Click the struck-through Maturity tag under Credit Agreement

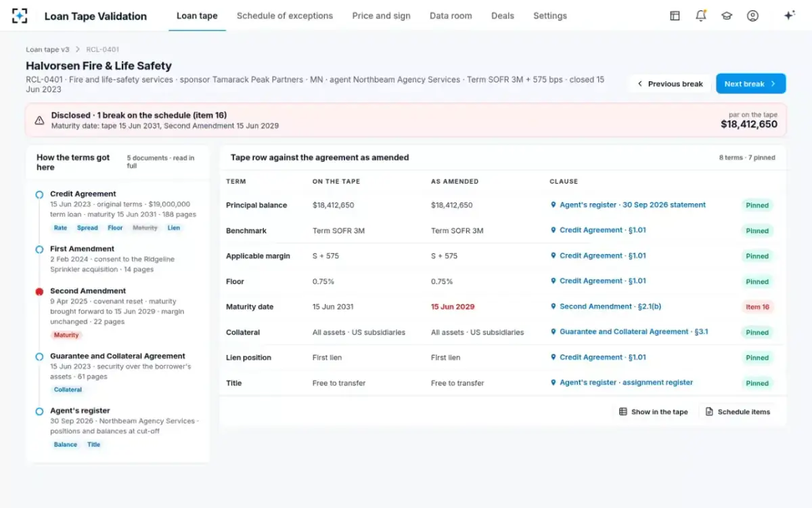145,228
